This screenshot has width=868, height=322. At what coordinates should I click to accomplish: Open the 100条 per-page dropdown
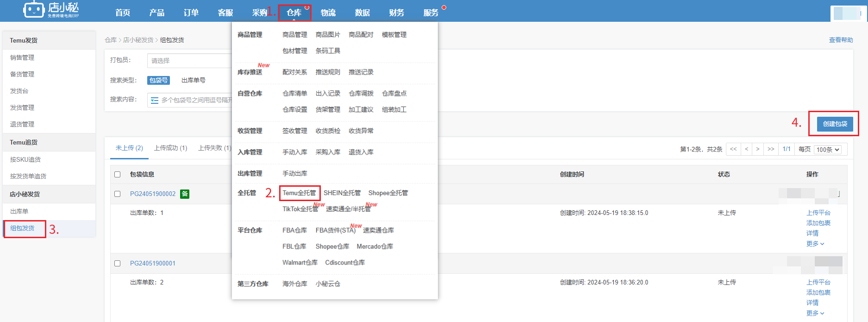tap(828, 150)
